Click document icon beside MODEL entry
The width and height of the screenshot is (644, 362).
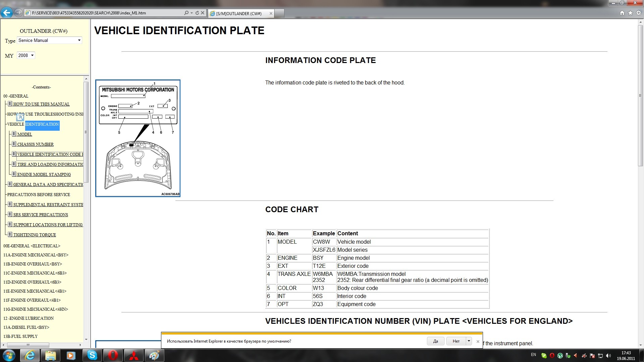point(14,134)
